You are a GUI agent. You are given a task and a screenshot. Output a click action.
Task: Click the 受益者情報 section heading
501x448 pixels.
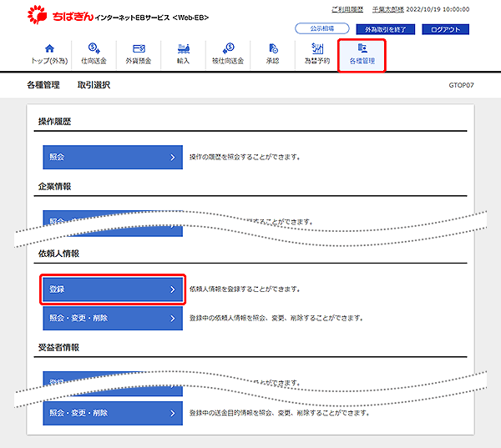click(58, 347)
